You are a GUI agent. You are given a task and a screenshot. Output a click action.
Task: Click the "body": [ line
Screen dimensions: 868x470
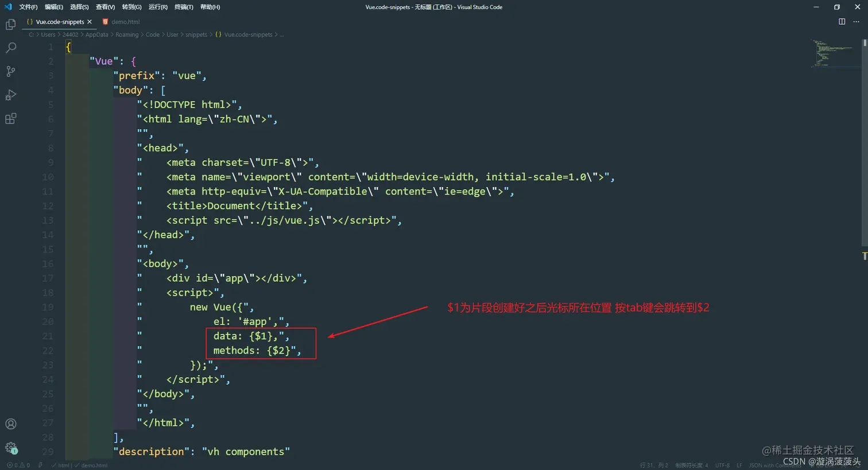[139, 90]
